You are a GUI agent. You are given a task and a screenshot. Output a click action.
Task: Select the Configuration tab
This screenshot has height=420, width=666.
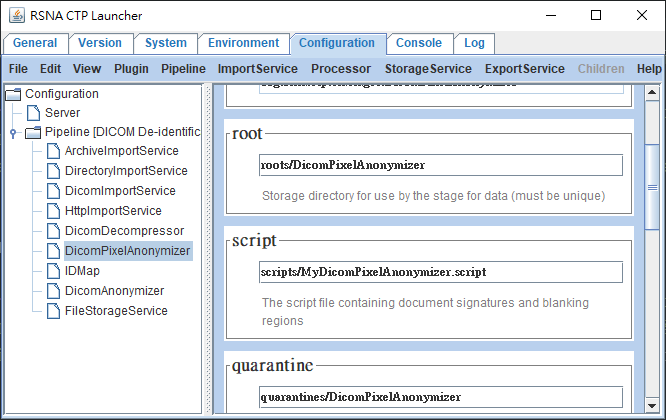(x=337, y=43)
